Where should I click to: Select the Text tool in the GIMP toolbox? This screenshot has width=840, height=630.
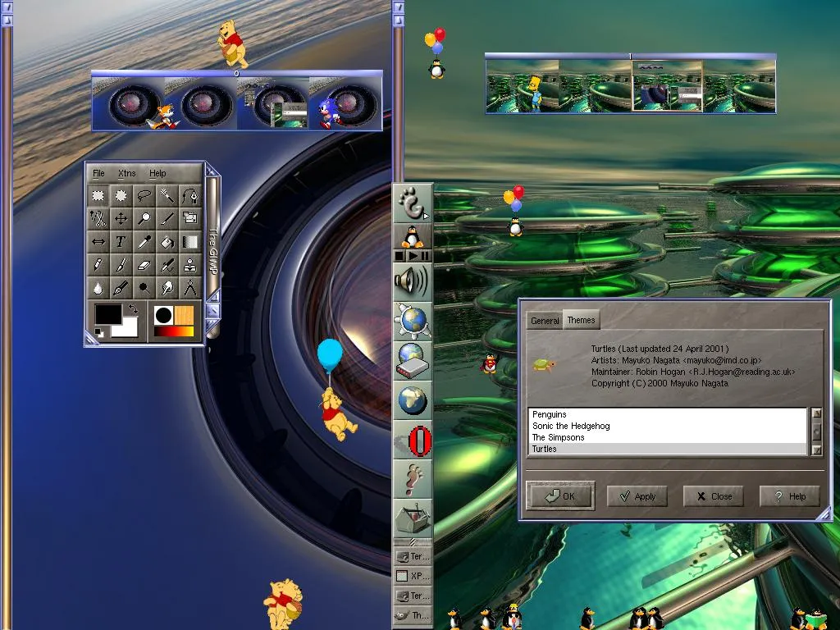(121, 241)
